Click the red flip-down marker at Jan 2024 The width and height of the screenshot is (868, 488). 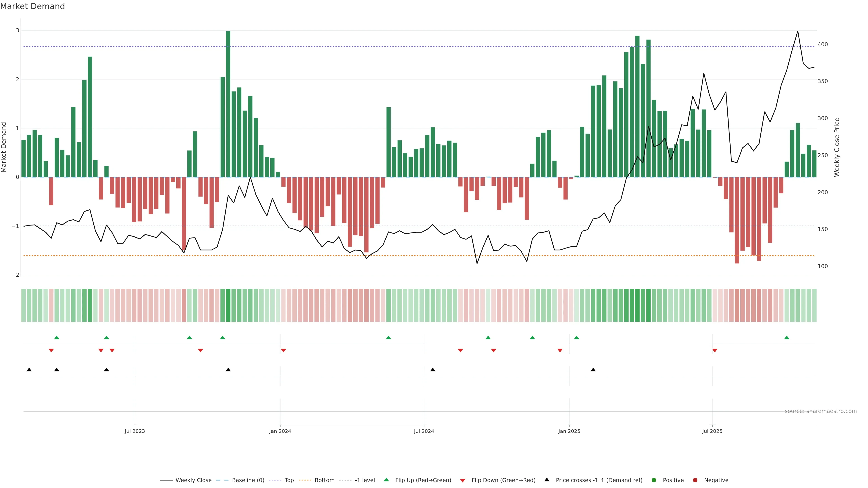(x=283, y=351)
